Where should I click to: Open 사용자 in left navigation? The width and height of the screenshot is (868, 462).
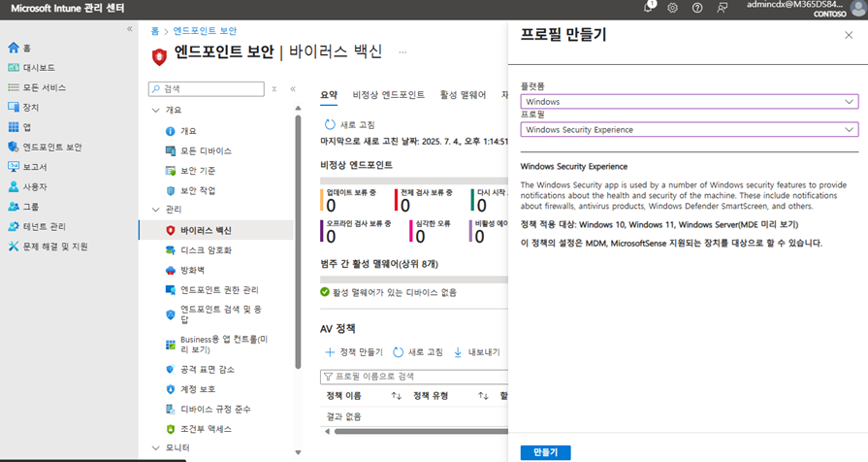coord(28,186)
